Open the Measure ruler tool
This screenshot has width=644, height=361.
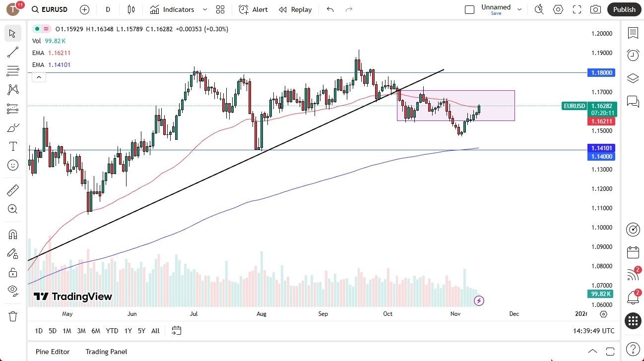click(x=12, y=190)
